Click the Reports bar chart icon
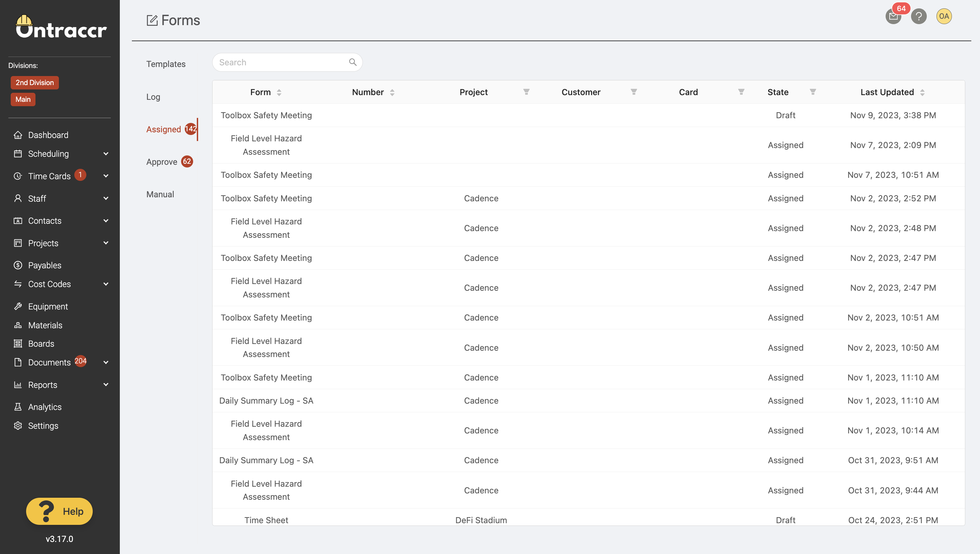Viewport: 980px width, 554px height. pos(18,385)
